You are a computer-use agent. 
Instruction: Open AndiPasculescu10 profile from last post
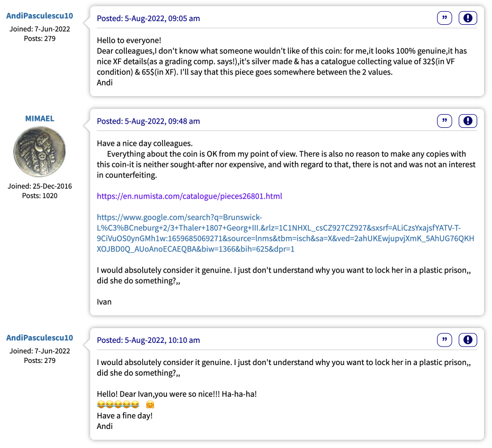(40, 338)
